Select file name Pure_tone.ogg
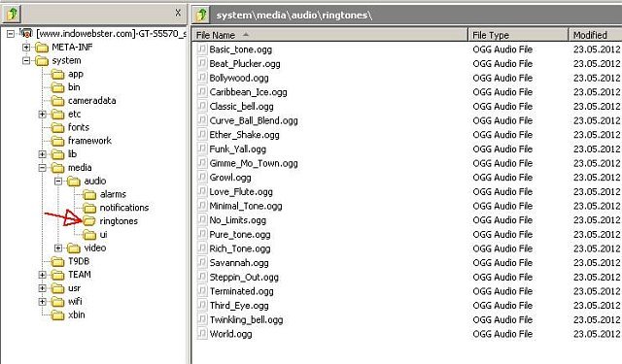Image resolution: width=622 pixels, height=364 pixels. (240, 235)
